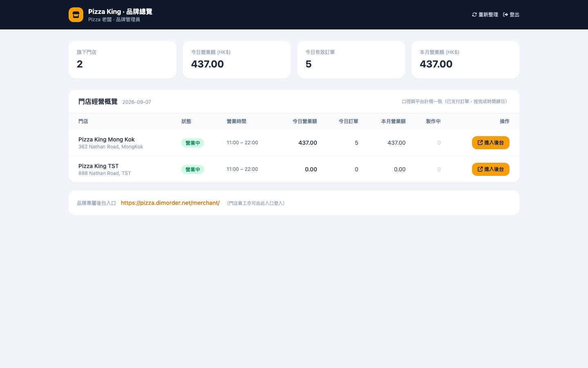Click the 旗下門店 summary card
This screenshot has height=368, width=588.
tap(122, 60)
